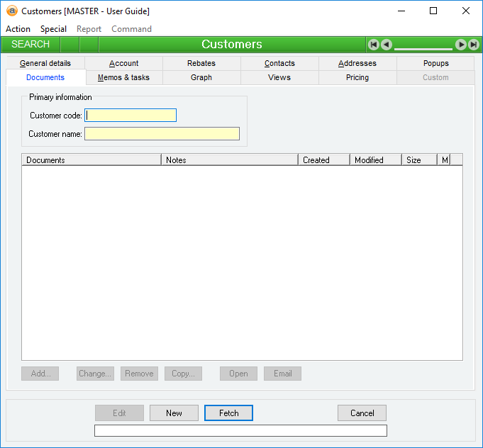Show the Graph tab

pos(201,77)
